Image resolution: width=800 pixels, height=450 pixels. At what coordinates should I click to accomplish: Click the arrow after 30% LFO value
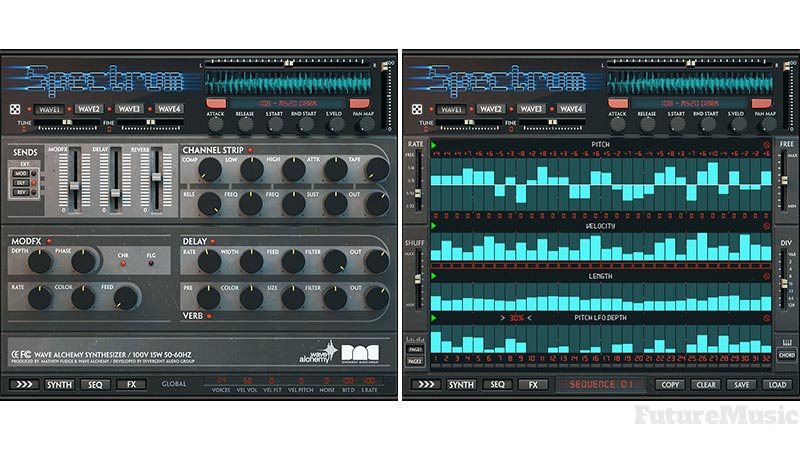529,318
